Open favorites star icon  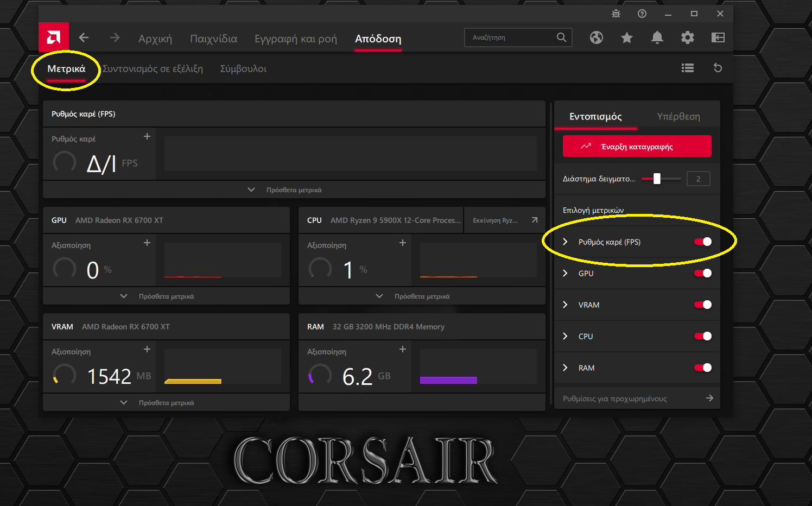pos(627,37)
